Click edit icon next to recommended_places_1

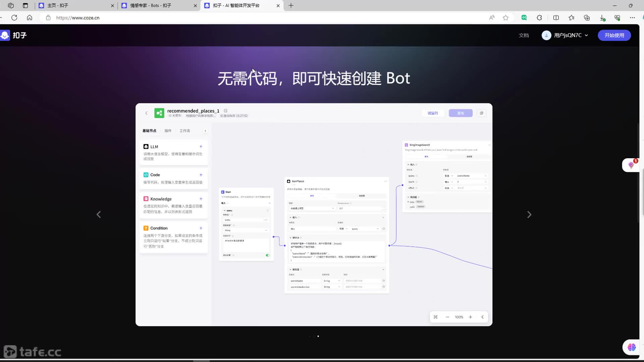[x=225, y=111]
